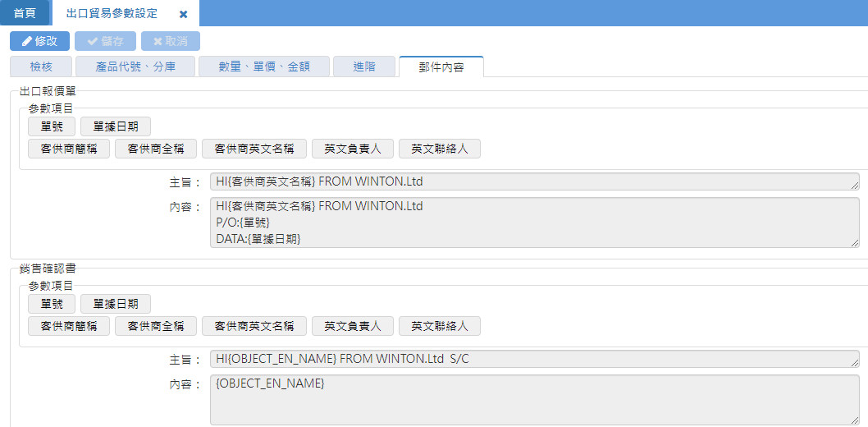Click into the 出口報價單 內容 text area
The image size is (868, 427).
tap(534, 222)
